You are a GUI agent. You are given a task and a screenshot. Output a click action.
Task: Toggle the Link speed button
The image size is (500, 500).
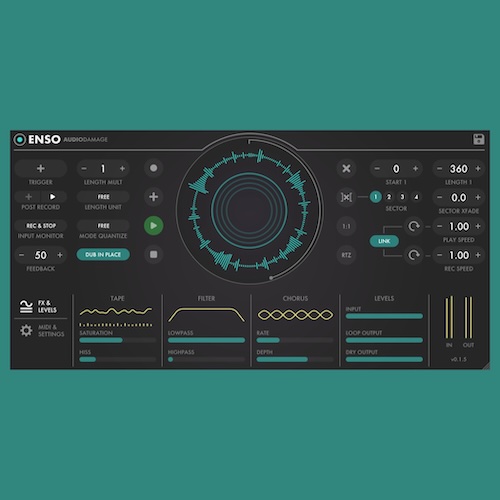384,241
